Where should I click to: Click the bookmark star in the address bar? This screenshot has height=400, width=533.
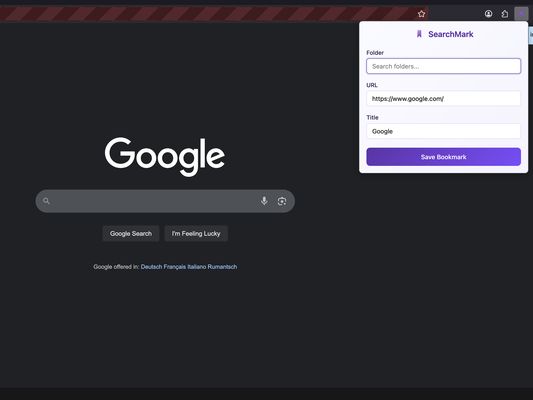point(422,14)
